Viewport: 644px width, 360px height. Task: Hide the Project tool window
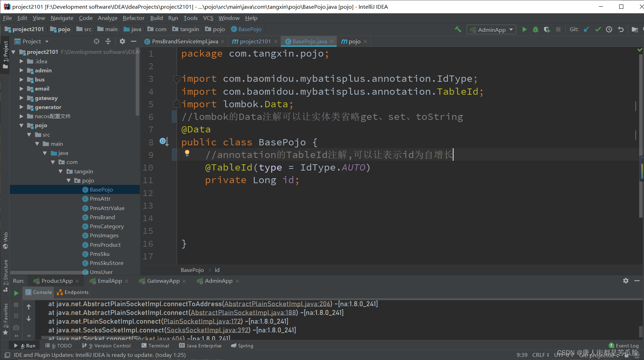pos(133,41)
